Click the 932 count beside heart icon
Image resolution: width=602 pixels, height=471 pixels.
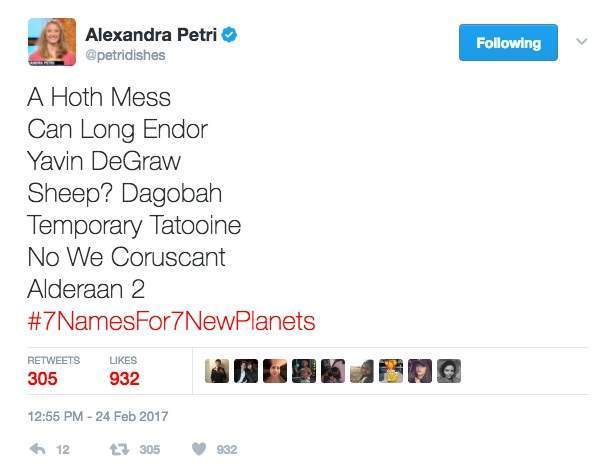[227, 450]
